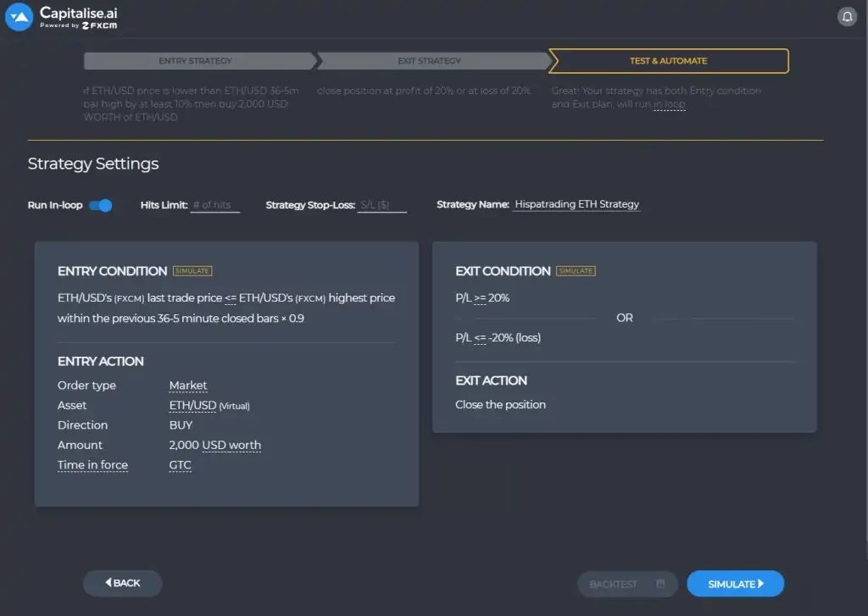Click the Capitalise.ai logo icon
Screen dimensions: 868x616
coord(19,17)
